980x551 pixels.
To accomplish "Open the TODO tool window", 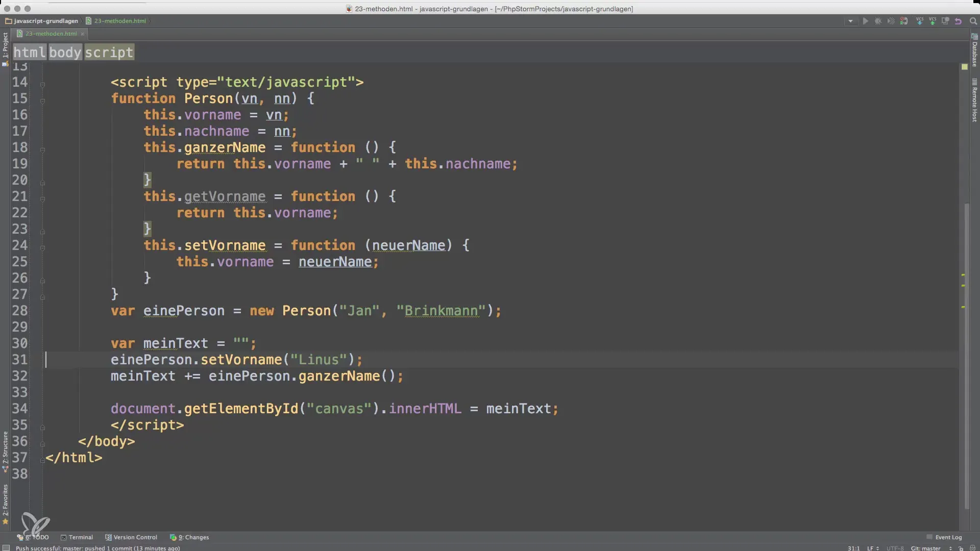I will [33, 537].
